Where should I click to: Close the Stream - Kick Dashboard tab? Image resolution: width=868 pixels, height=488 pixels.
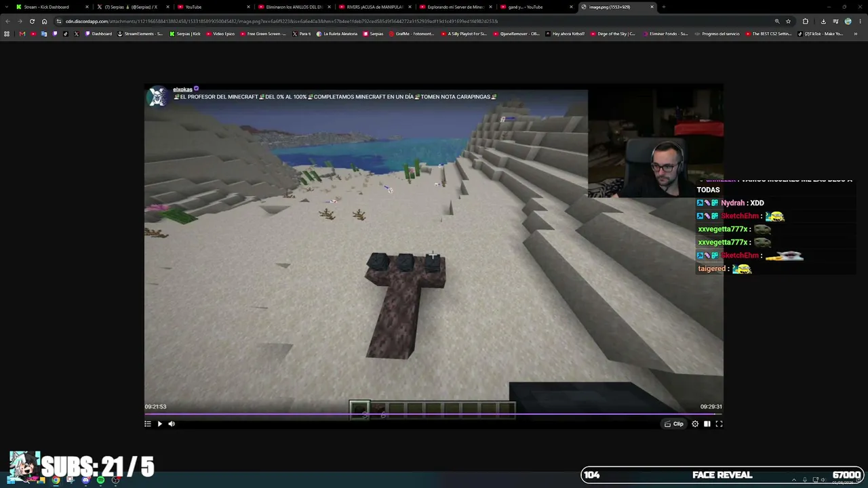87,7
